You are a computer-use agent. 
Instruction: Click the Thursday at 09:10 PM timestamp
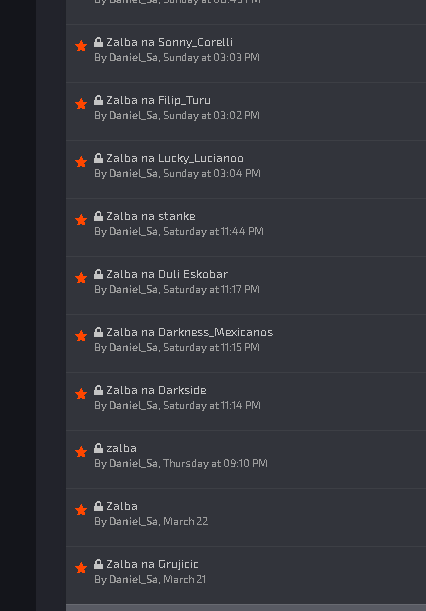coord(215,463)
